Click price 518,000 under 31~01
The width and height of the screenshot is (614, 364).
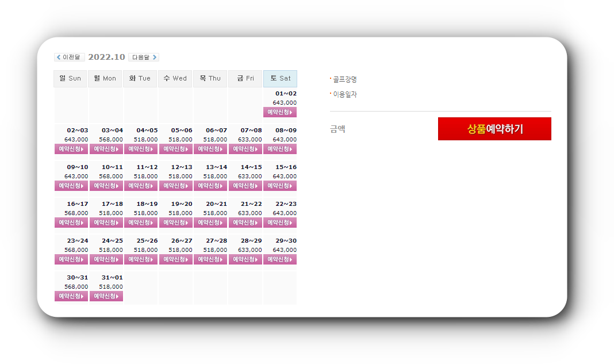click(x=111, y=287)
